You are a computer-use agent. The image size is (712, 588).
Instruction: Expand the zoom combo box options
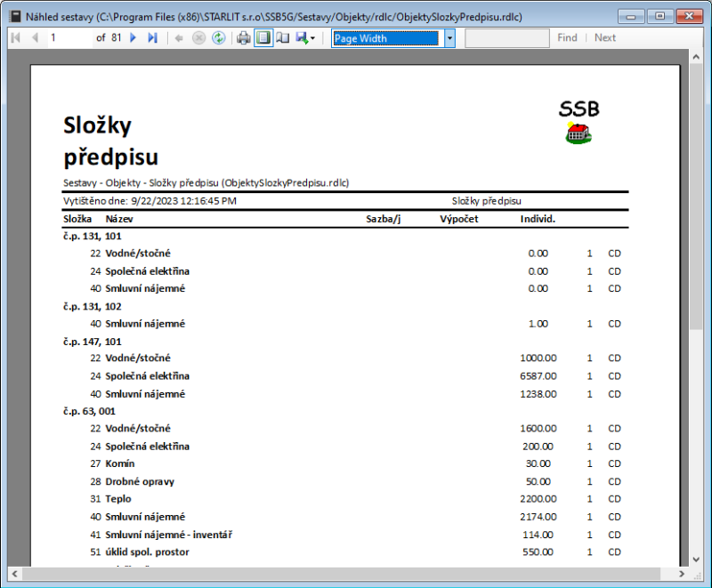[450, 37]
